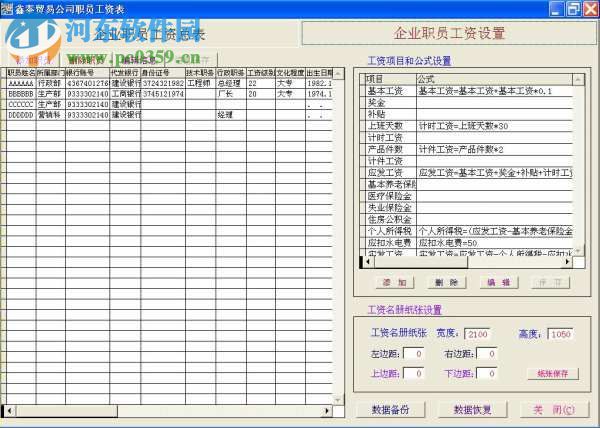Click the formula list's horizontal scrollbar thumb
The height and width of the screenshot is (428, 600).
point(421,262)
